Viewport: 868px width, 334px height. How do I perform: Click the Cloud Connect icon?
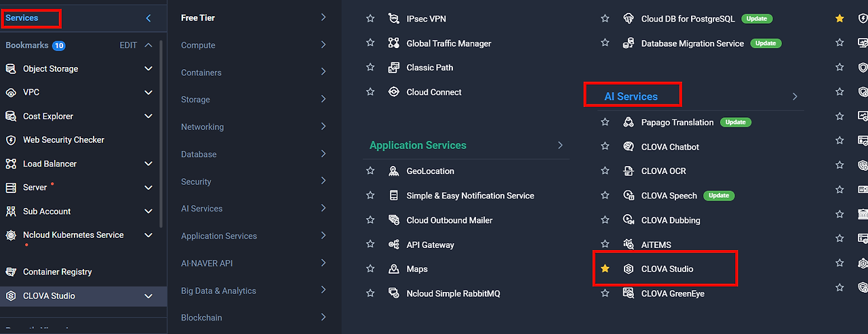click(x=394, y=91)
